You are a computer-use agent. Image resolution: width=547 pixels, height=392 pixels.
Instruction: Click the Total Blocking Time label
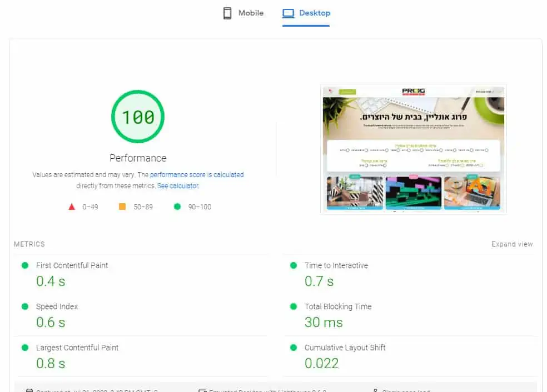338,306
